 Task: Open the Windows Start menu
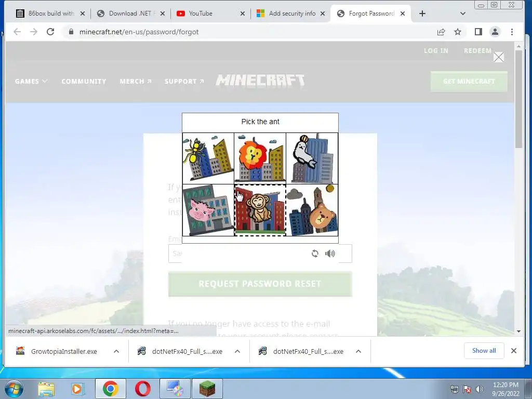tap(14, 389)
